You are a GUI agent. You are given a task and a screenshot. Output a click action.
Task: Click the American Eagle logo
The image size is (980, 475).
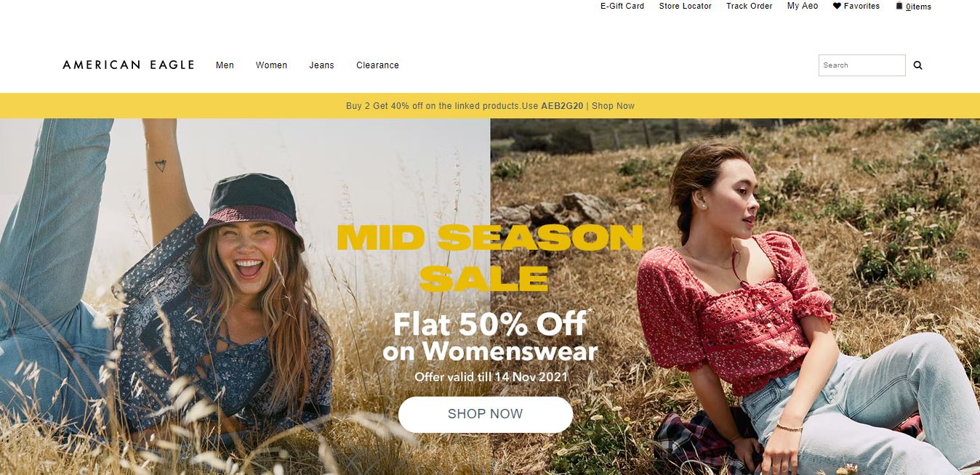129,65
